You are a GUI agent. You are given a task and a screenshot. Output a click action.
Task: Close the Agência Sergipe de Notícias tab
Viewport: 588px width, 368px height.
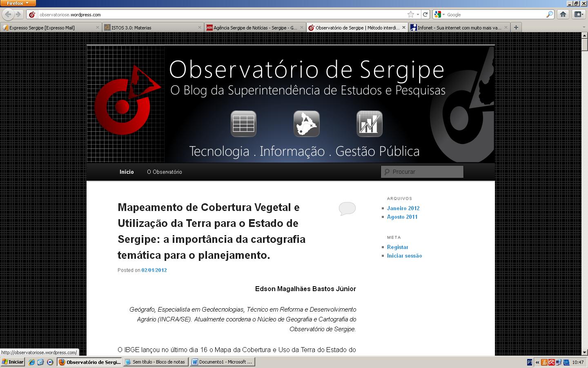[x=302, y=27]
